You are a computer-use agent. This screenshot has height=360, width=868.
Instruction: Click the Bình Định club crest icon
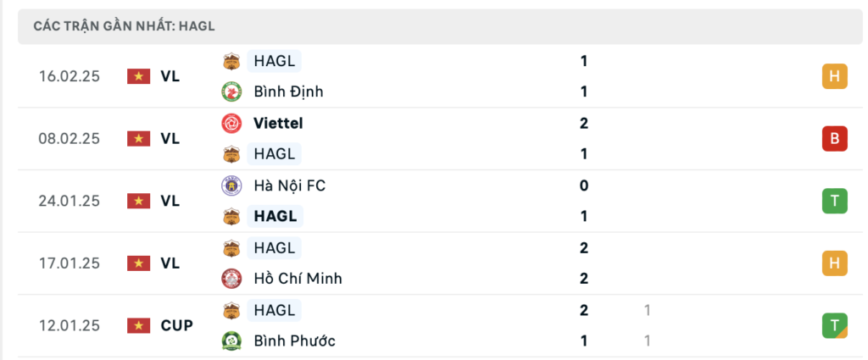pyautogui.click(x=231, y=91)
